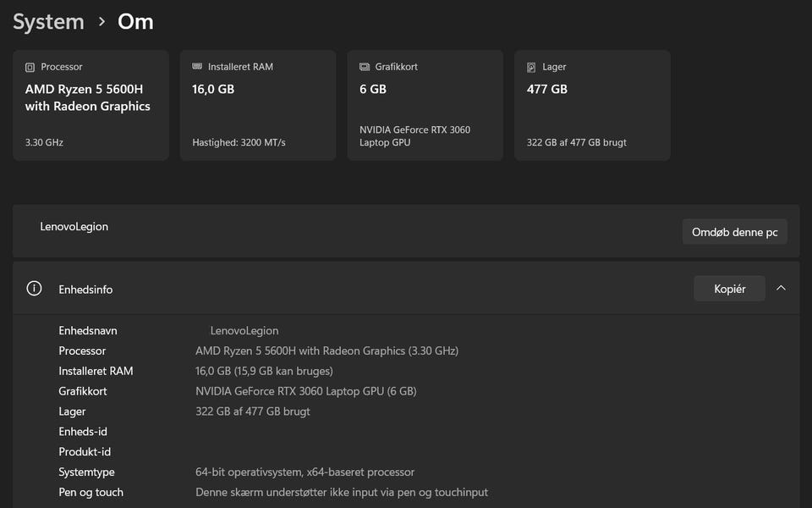The height and width of the screenshot is (508, 812).
Task: Select the LenovoLegion device name banner
Action: pyautogui.click(x=406, y=231)
